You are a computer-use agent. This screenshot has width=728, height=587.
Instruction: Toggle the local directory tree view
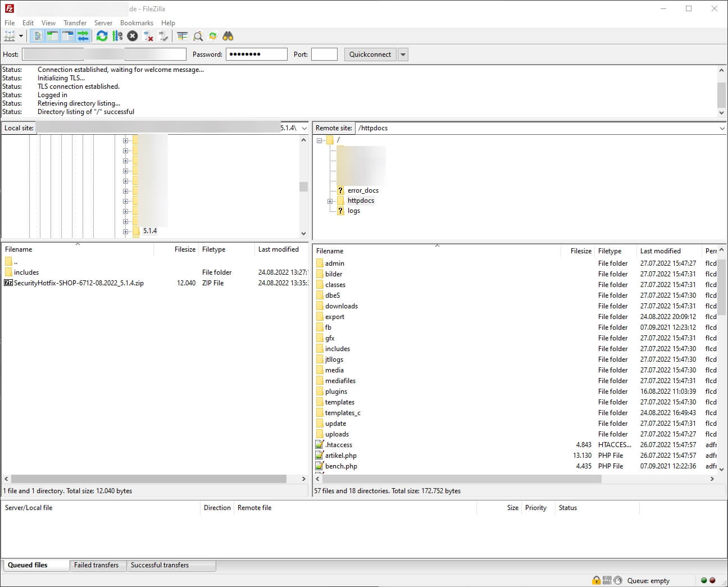52,36
